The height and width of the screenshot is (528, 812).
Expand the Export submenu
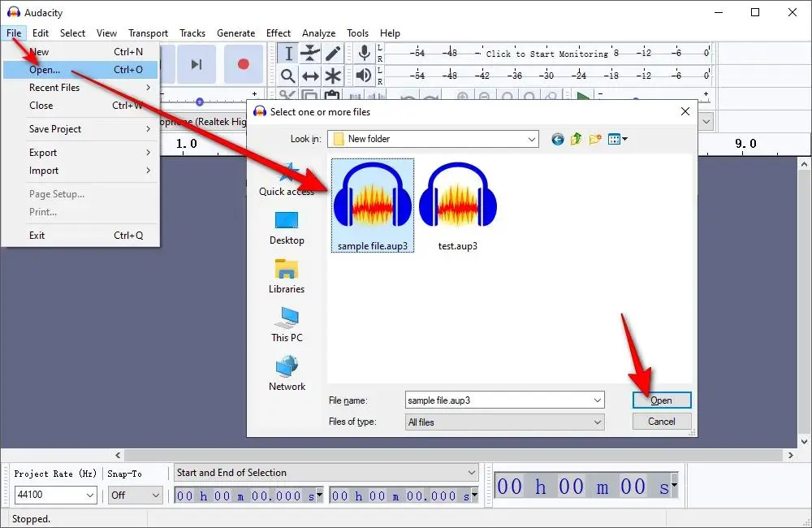click(x=80, y=153)
